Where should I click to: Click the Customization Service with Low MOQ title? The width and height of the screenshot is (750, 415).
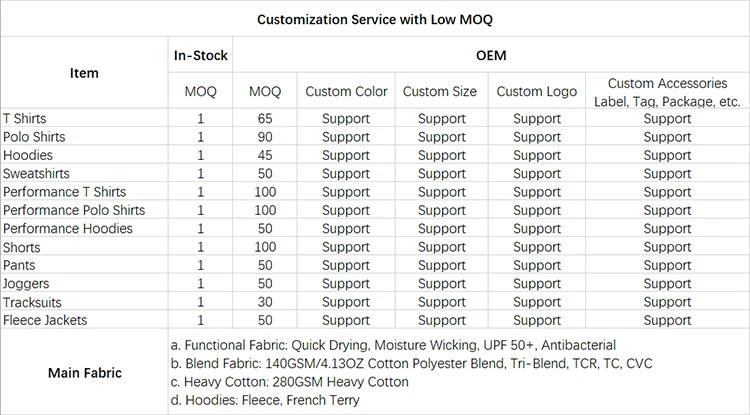375,19
